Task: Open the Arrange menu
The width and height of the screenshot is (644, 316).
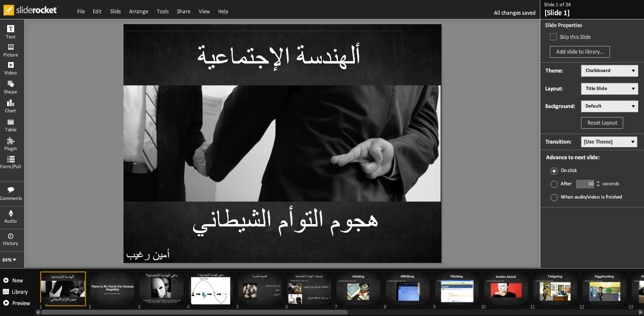Action: pyautogui.click(x=139, y=11)
